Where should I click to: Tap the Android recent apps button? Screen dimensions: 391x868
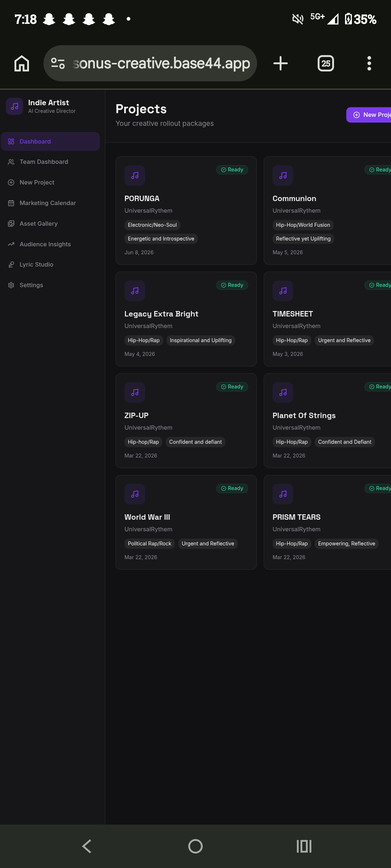click(x=304, y=846)
